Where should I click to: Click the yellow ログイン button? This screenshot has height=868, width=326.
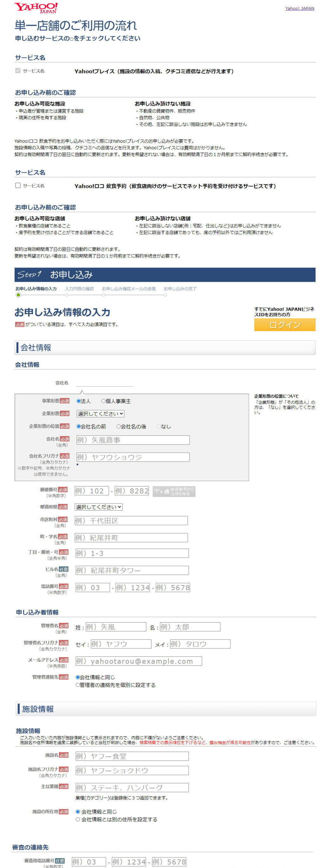pyautogui.click(x=285, y=324)
